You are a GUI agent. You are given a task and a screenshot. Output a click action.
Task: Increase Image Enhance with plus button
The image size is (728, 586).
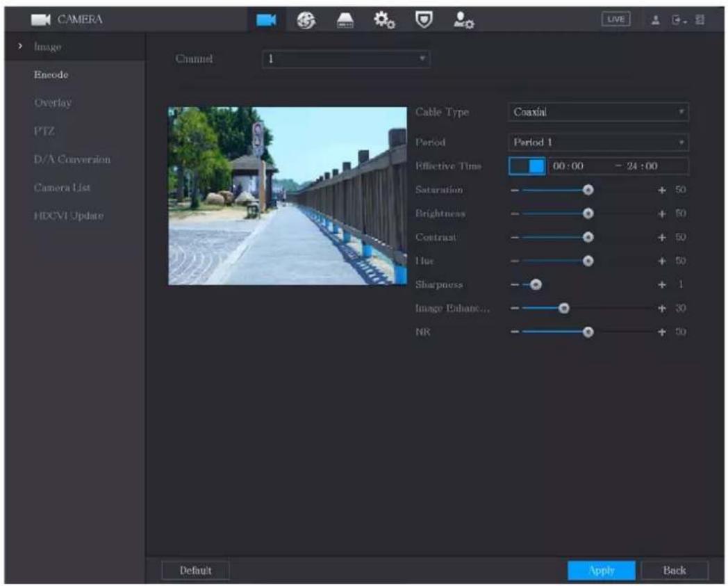coord(661,309)
